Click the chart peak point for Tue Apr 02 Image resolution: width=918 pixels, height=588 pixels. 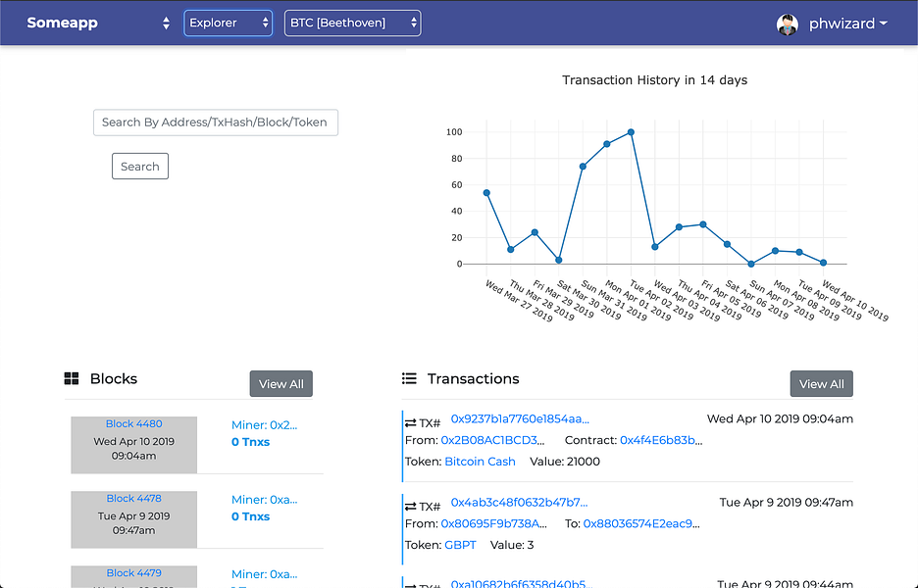pos(631,132)
